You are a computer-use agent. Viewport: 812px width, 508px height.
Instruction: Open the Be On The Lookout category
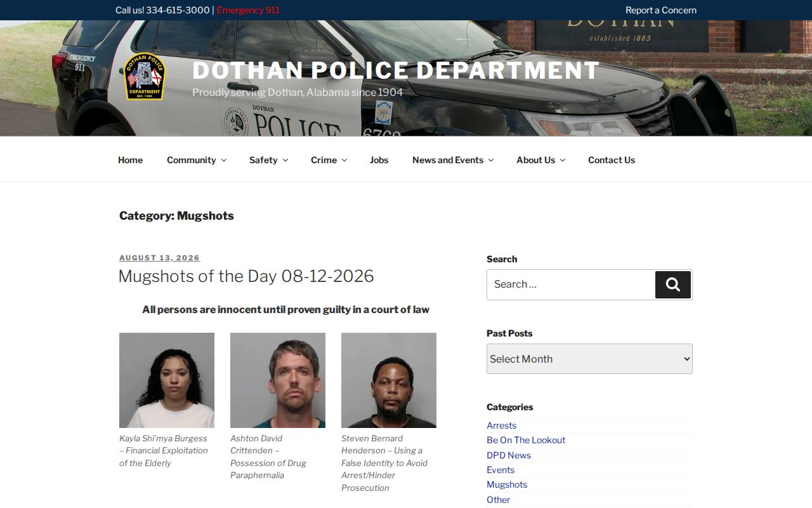pos(526,440)
